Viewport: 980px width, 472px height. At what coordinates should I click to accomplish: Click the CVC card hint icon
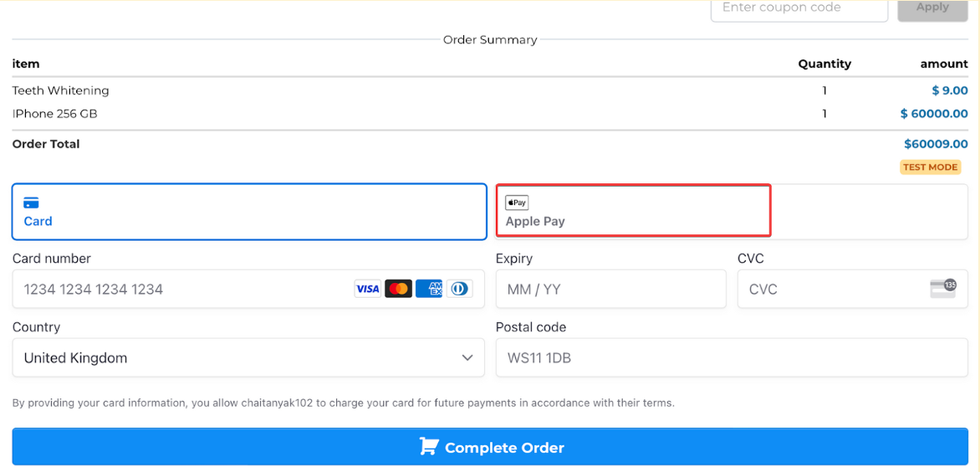pyautogui.click(x=942, y=289)
